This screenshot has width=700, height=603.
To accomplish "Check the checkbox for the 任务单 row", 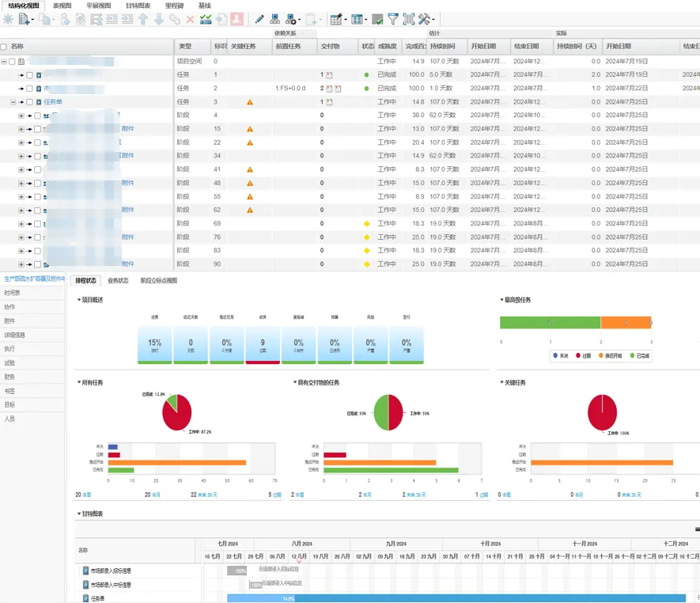I will click(29, 102).
